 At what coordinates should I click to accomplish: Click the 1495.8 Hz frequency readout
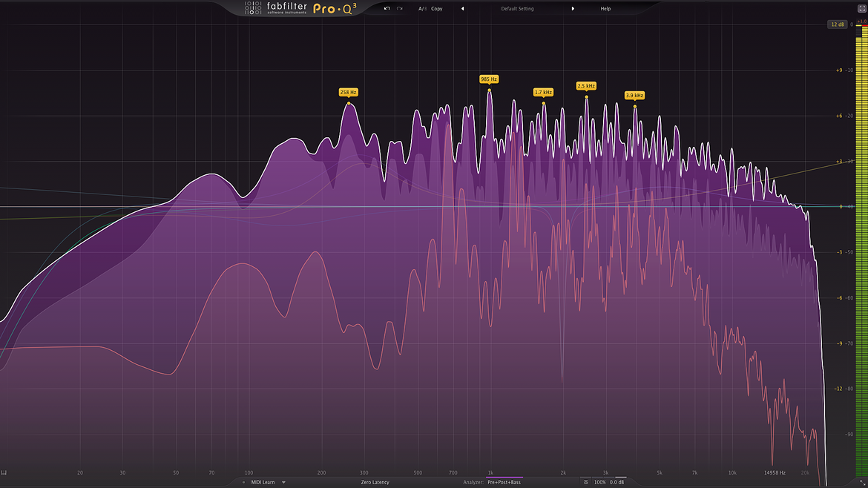click(x=775, y=473)
